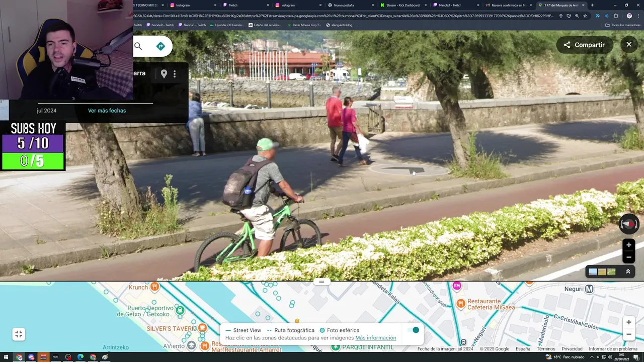Screen dimensions: 644x362
Task: Collapse the mini map using top handle
Action: point(321,282)
